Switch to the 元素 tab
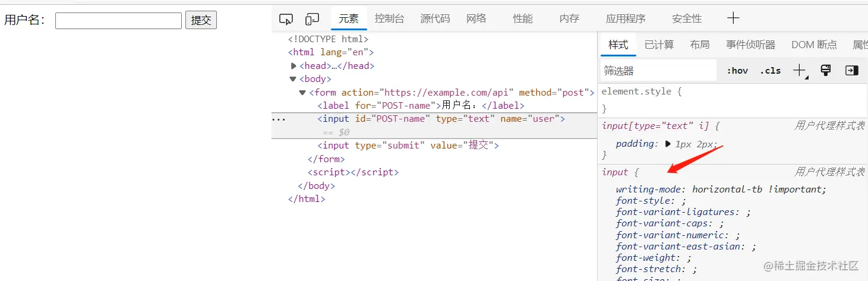Screen dimensions: 868x281 (x=349, y=18)
